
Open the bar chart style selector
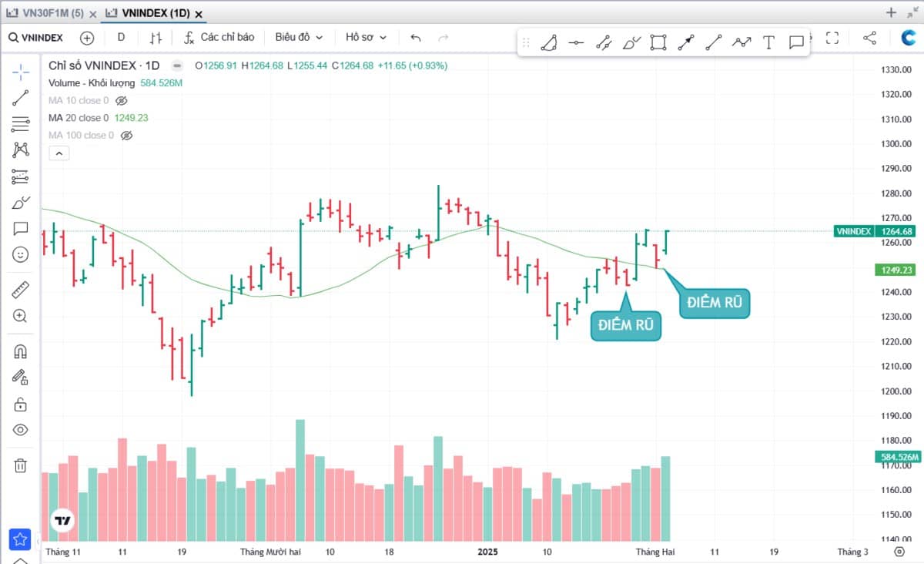(156, 37)
